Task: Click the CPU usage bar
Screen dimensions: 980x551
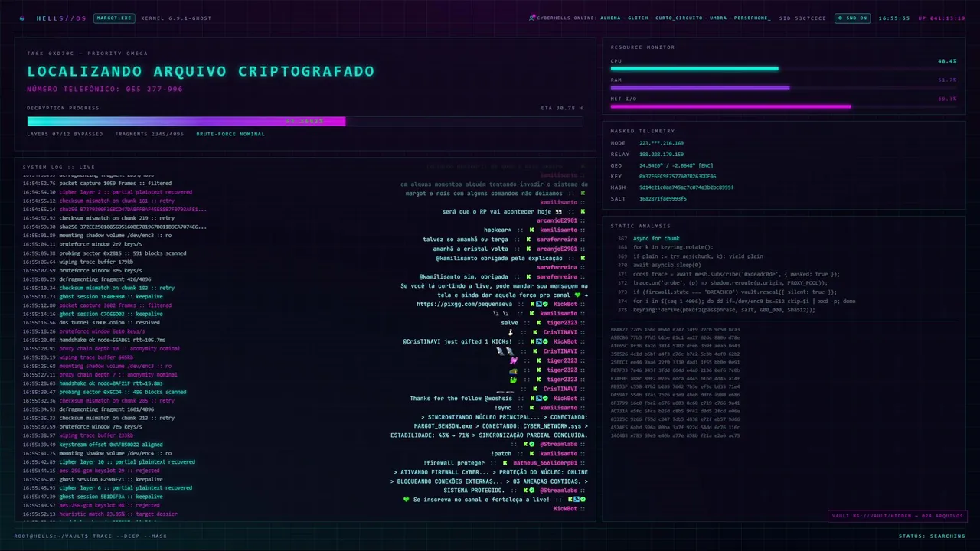Action: (x=783, y=69)
